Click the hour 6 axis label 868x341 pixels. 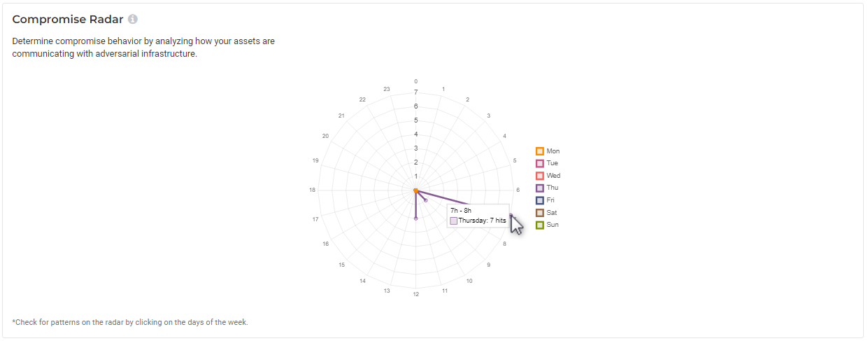pos(518,190)
